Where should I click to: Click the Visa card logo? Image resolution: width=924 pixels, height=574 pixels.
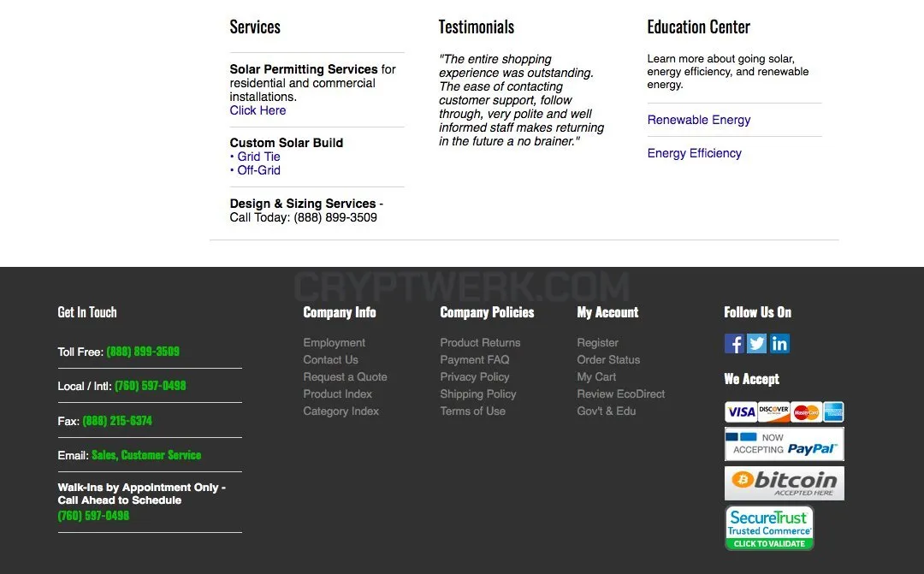[741, 412]
